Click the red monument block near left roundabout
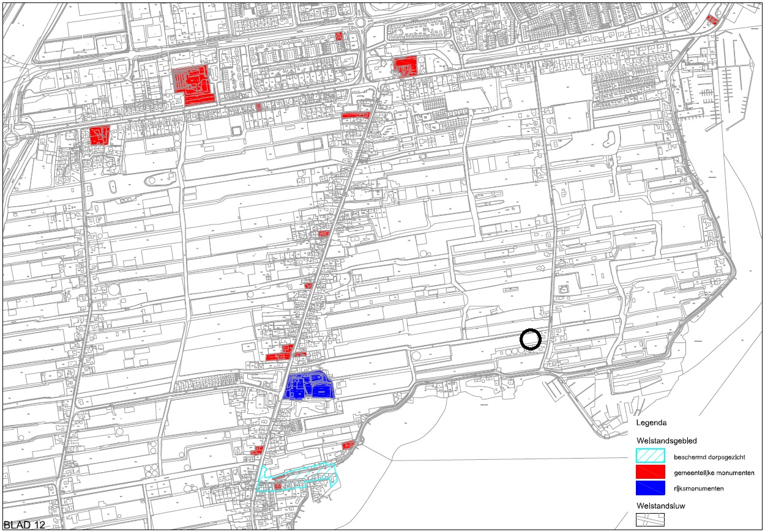Image resolution: width=765 pixels, height=532 pixels. pos(99,135)
